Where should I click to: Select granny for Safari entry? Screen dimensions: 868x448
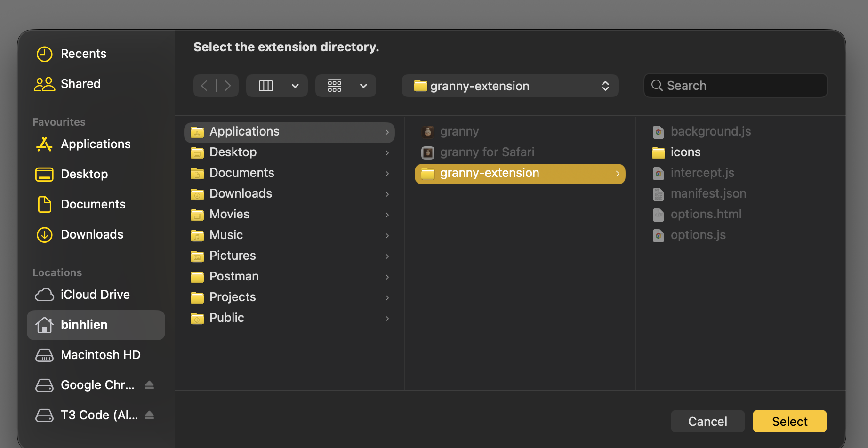click(x=520, y=152)
